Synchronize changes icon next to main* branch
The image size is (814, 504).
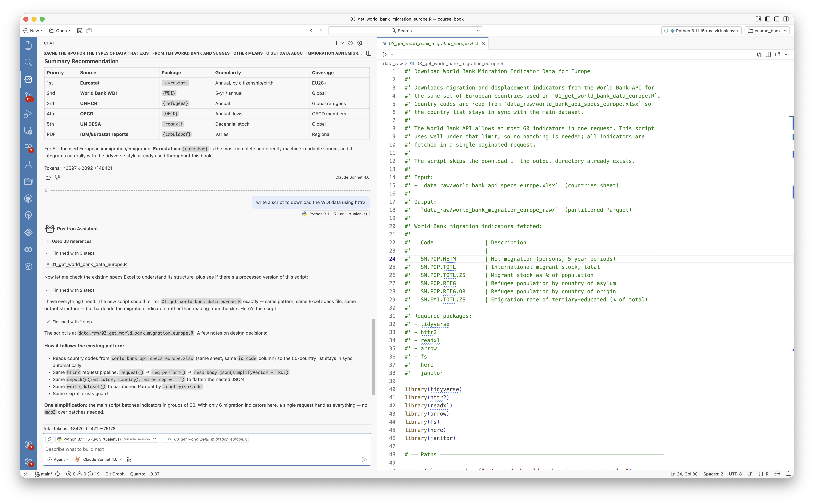[58, 474]
